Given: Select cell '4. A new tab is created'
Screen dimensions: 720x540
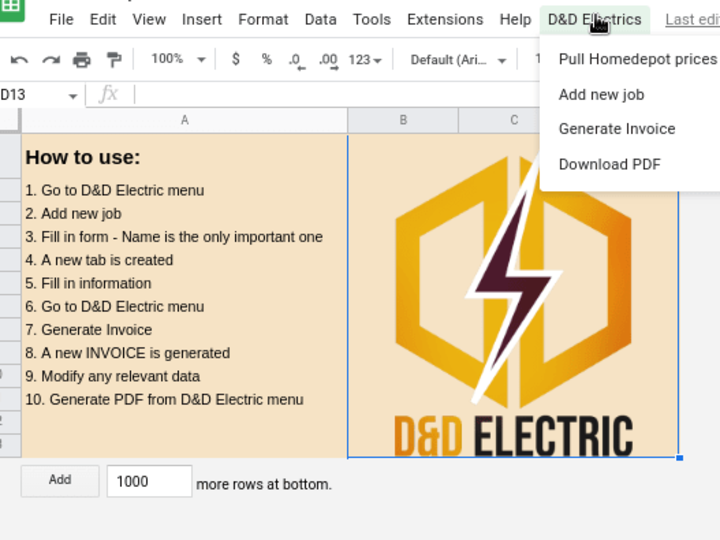Looking at the screenshot, I should 185,260.
